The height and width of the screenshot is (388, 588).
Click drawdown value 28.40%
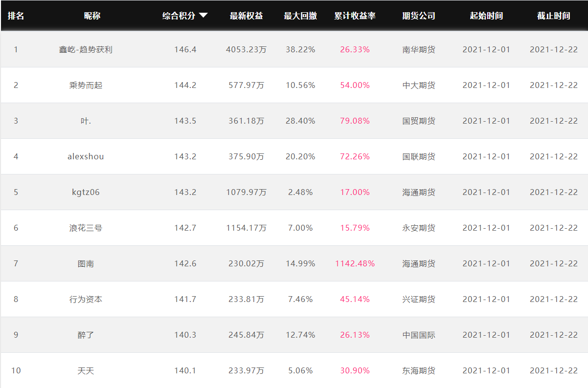pos(300,121)
